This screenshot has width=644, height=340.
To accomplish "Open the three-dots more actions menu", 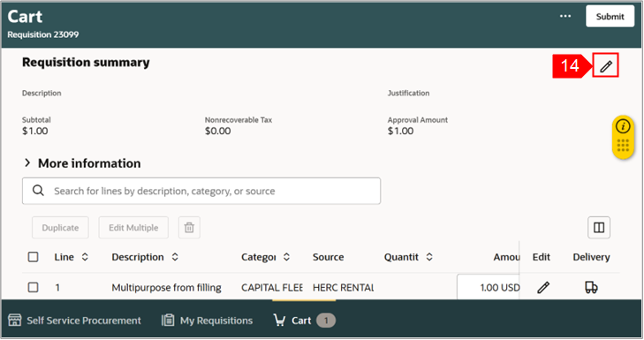I will (x=565, y=17).
